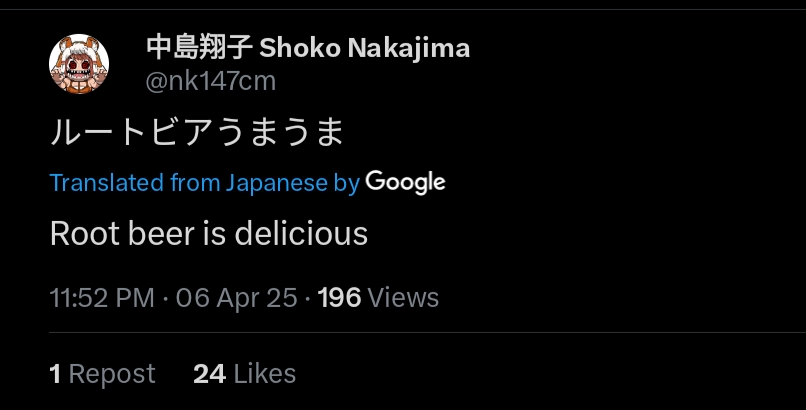This screenshot has height=410, width=806.
Task: Click 'Translated from Japanese by' link
Action: pos(204,183)
